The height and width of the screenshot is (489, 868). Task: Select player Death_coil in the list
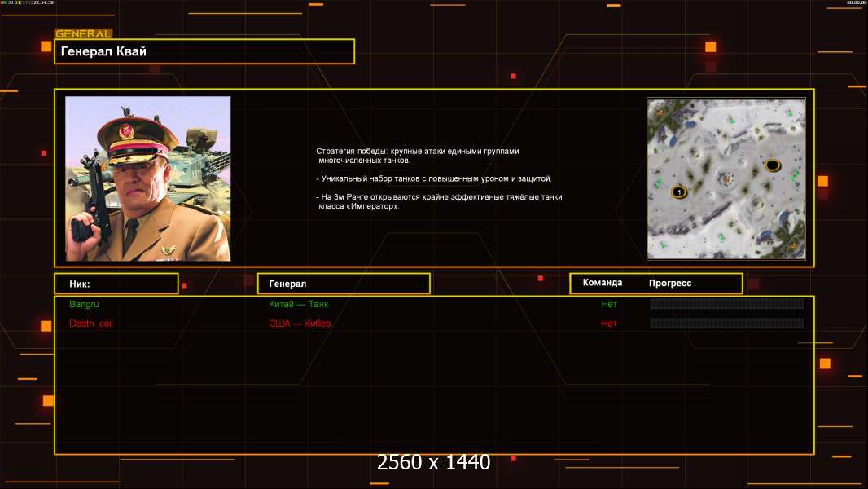coord(92,324)
